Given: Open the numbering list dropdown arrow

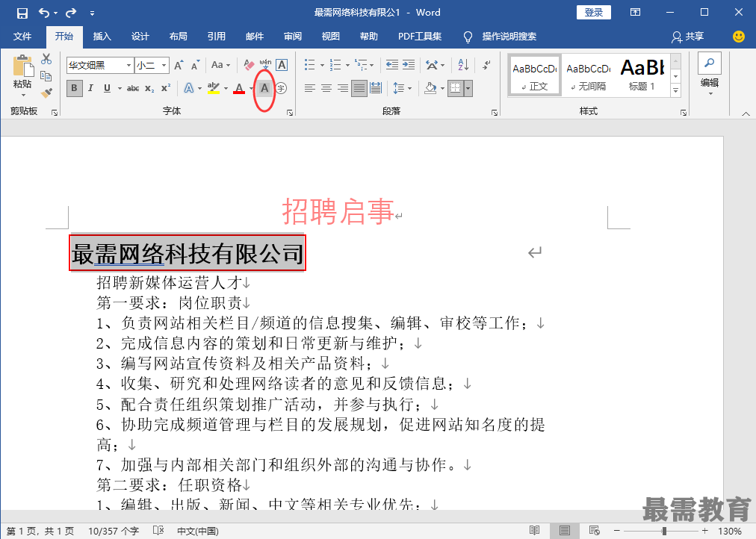Looking at the screenshot, I should click(x=347, y=65).
